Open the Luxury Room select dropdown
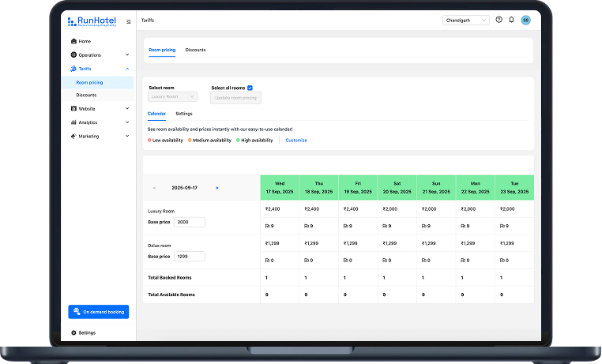This screenshot has height=364, width=602. 172,96
